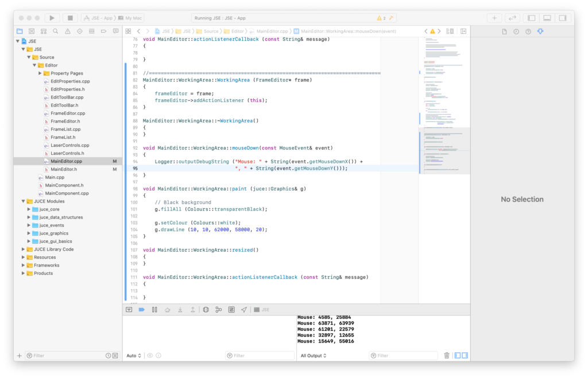The width and height of the screenshot is (588, 378).
Task: Open the All Output dropdown
Action: (314, 356)
